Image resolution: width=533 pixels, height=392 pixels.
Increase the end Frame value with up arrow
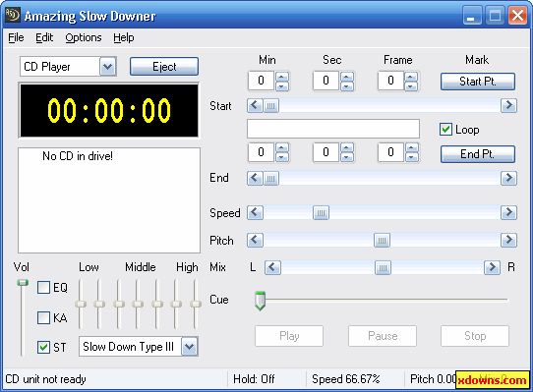[411, 147]
